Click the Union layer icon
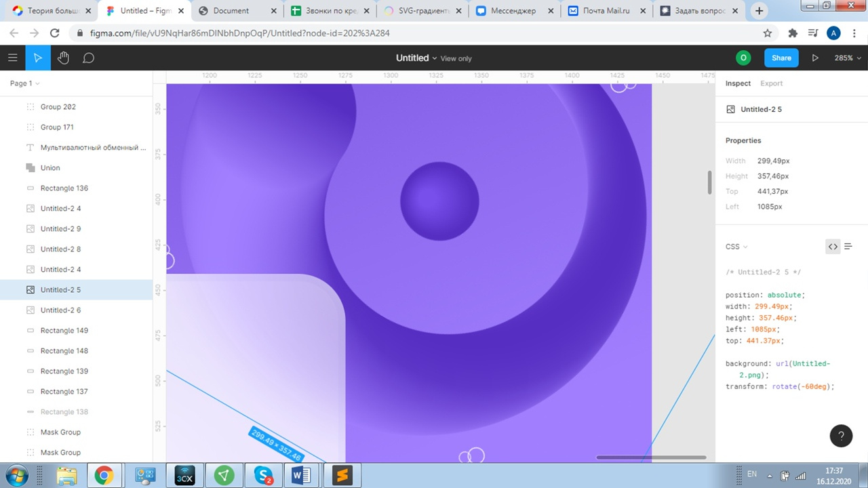The width and height of the screenshot is (868, 488). (x=30, y=167)
